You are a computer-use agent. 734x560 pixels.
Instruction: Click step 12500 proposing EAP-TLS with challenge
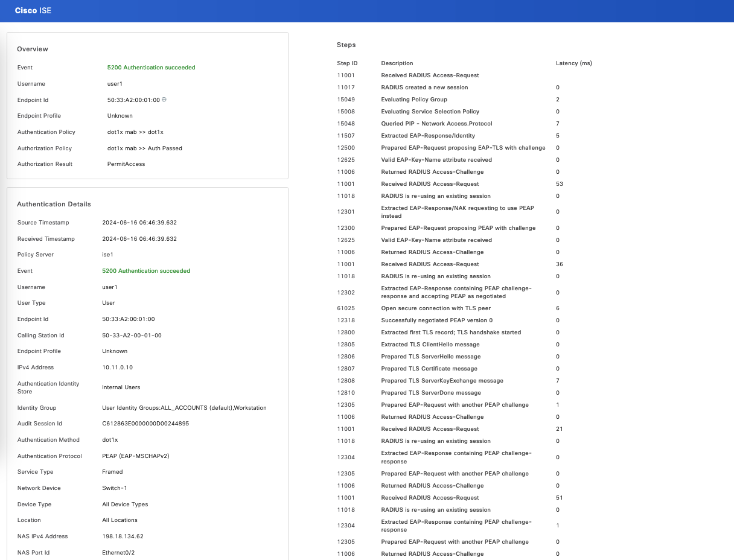pos(463,148)
